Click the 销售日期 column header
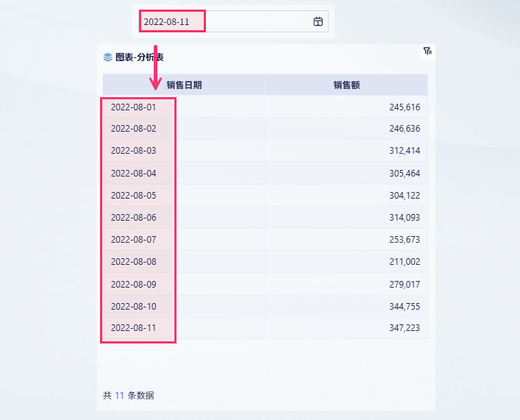 [x=184, y=85]
